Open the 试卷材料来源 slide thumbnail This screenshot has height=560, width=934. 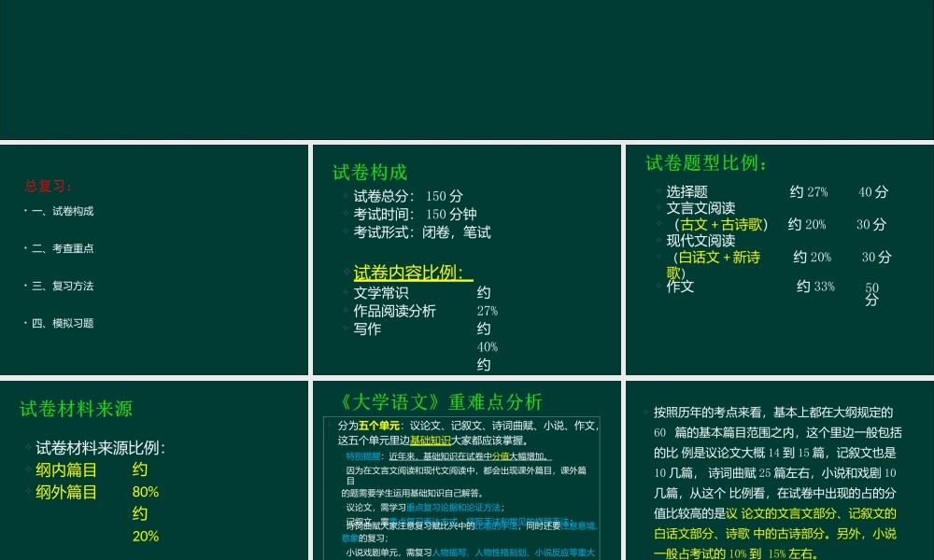tap(154, 470)
